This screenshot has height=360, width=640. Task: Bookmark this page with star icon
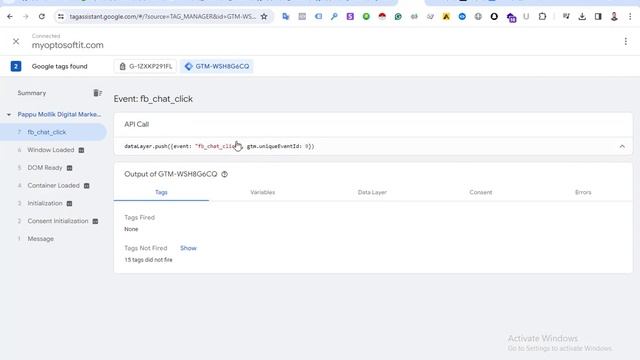[x=264, y=17]
